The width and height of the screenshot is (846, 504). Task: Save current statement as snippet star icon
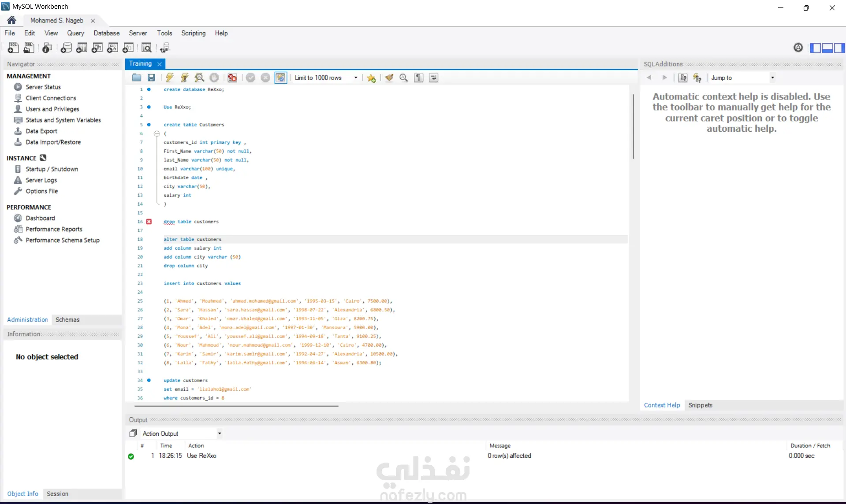[x=372, y=78]
